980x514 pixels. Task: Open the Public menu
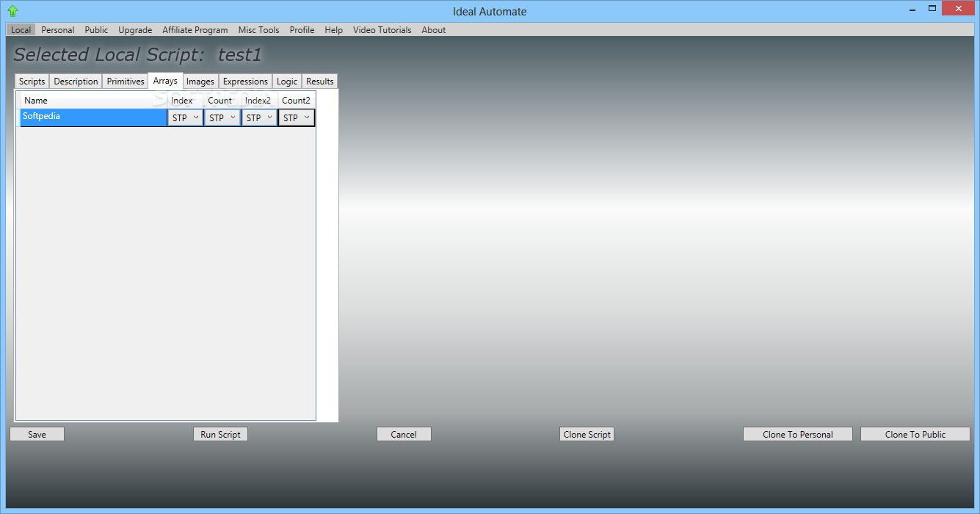pos(96,30)
